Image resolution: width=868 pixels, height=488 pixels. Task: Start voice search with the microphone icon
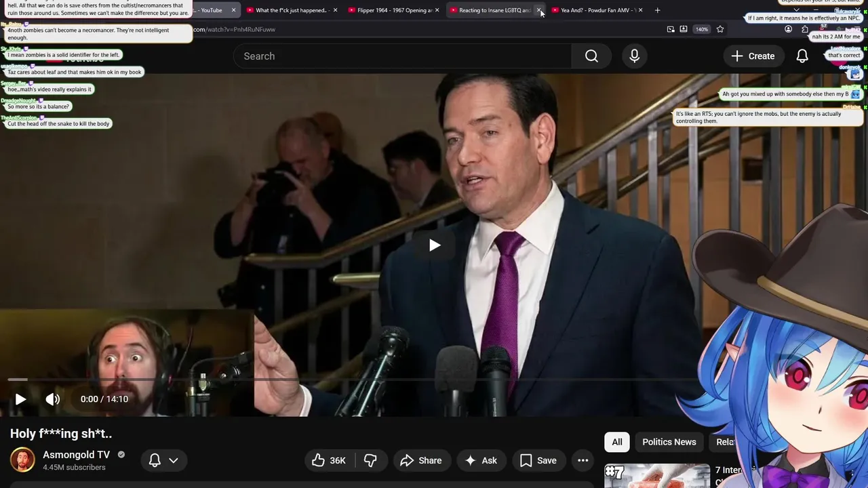[634, 56]
